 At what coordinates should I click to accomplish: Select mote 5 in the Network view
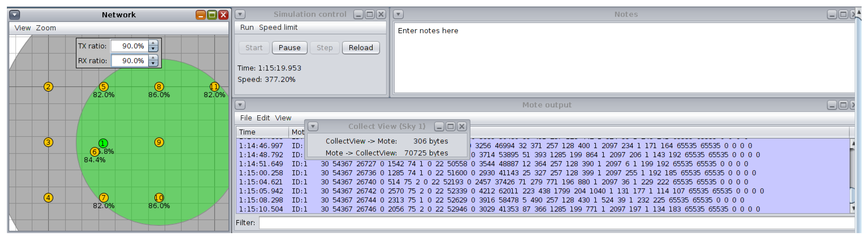point(103,87)
